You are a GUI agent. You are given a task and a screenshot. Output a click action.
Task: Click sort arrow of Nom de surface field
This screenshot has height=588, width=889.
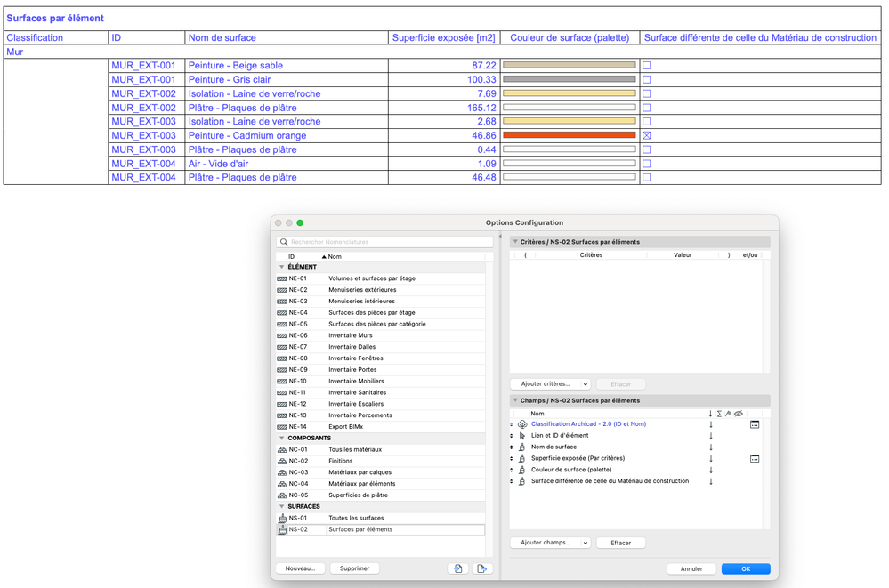point(710,447)
